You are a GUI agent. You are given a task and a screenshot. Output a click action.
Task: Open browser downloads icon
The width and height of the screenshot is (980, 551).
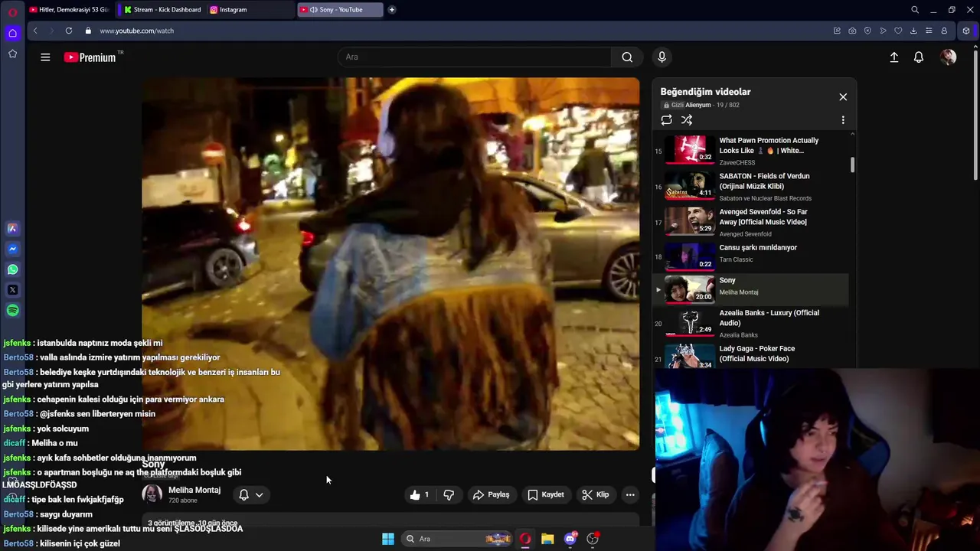pyautogui.click(x=913, y=31)
